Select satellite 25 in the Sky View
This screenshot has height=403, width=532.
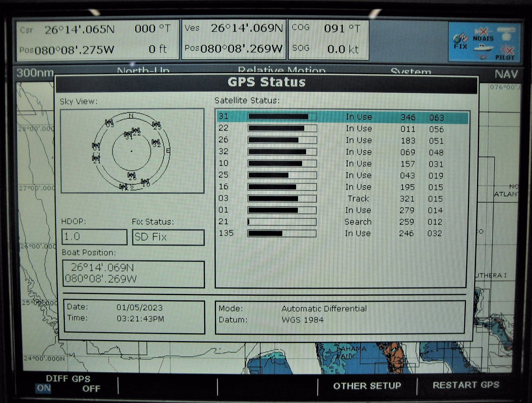[x=156, y=125]
